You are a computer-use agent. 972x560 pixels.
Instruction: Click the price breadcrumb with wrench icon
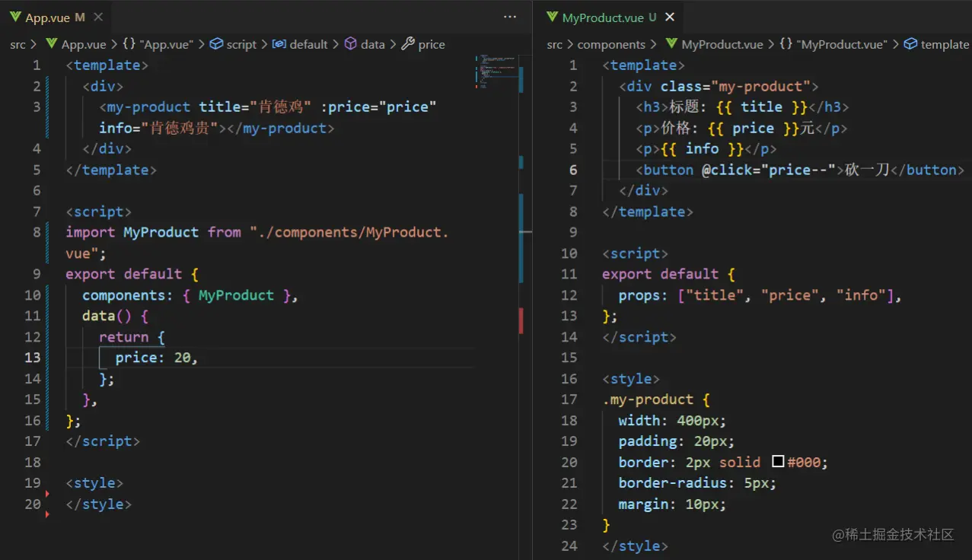423,44
